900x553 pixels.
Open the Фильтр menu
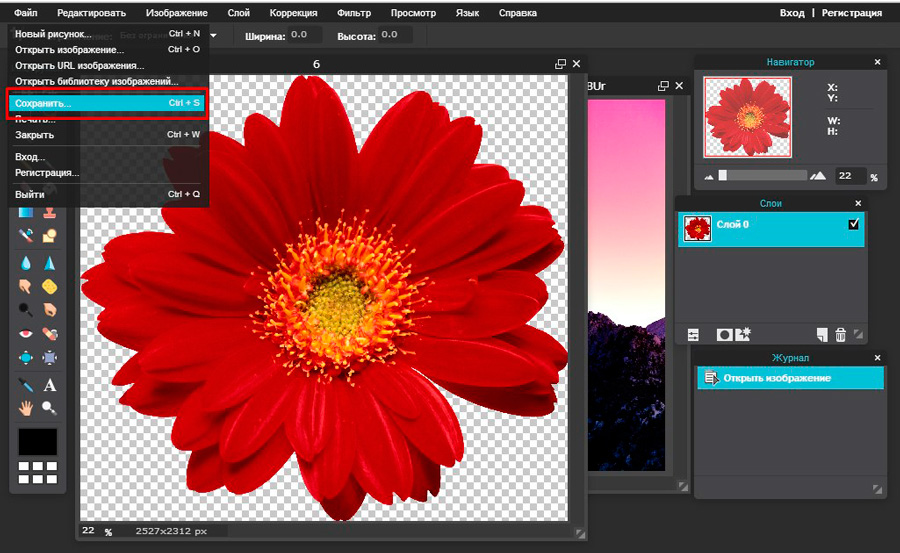(x=354, y=13)
